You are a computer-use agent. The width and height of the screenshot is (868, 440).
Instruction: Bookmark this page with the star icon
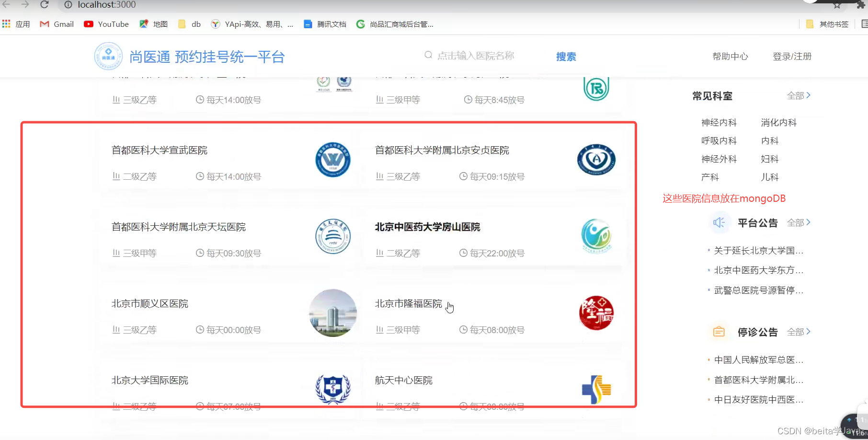(836, 5)
